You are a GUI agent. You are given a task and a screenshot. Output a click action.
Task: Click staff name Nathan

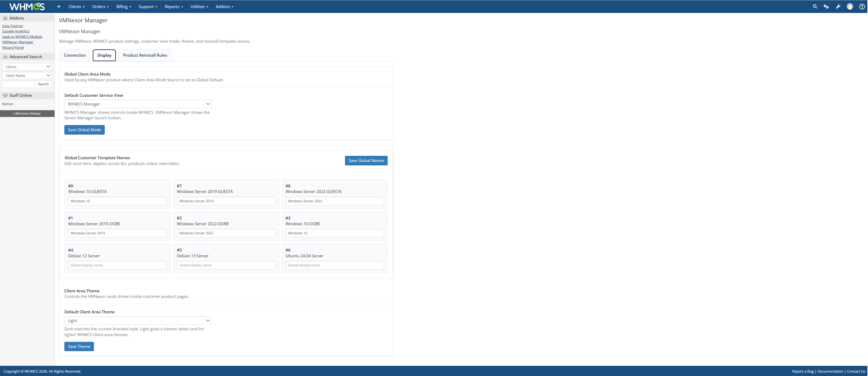(x=8, y=104)
